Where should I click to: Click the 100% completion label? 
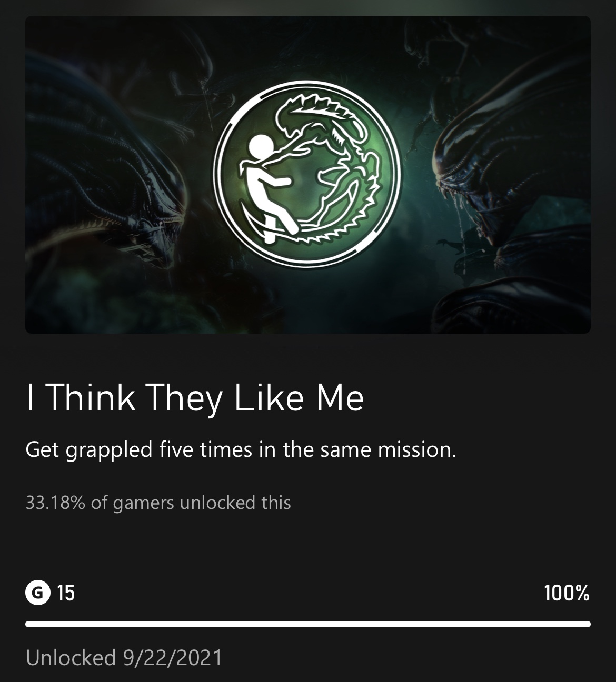[567, 593]
